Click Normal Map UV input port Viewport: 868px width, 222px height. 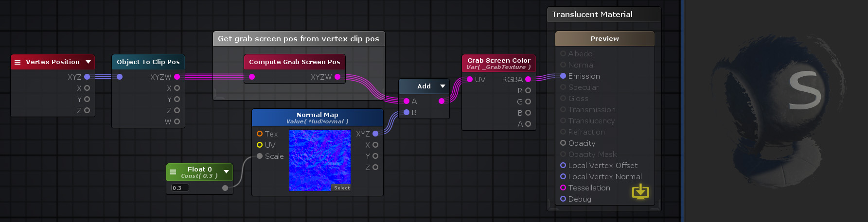pyautogui.click(x=260, y=145)
